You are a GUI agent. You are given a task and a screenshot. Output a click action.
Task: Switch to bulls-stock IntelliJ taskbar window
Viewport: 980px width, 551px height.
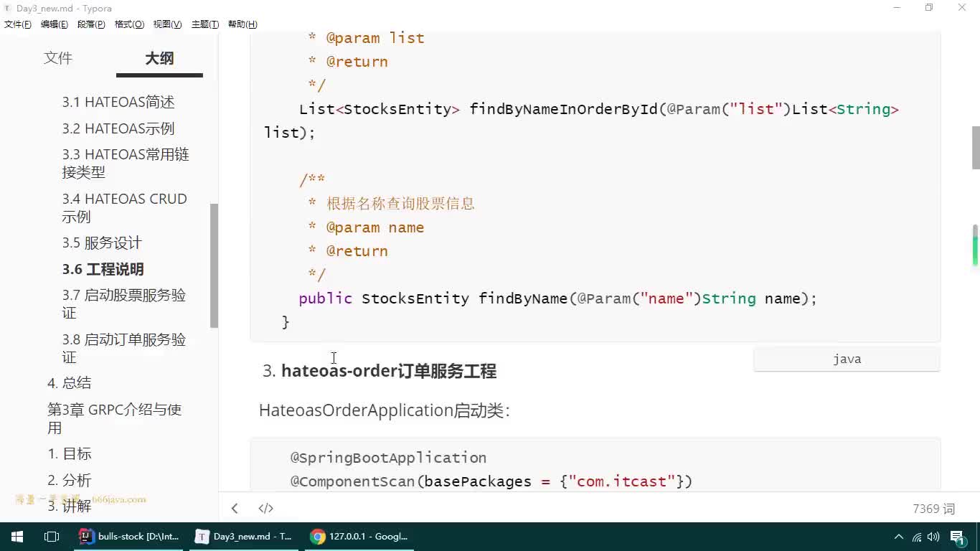[x=129, y=537]
